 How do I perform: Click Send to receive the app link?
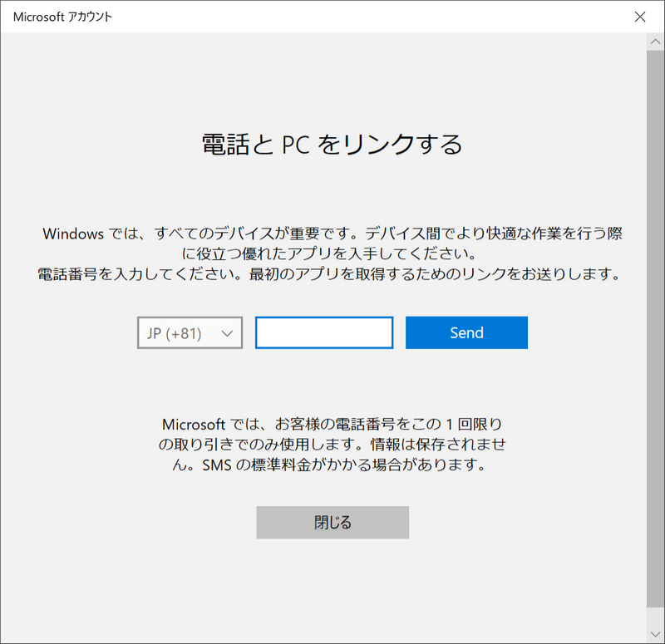tap(465, 332)
